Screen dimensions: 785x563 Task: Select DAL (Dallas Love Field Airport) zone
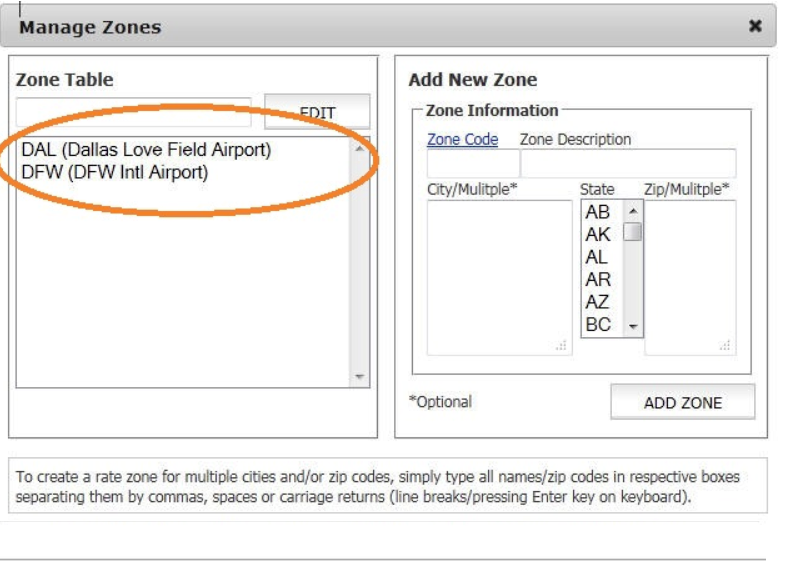click(146, 150)
